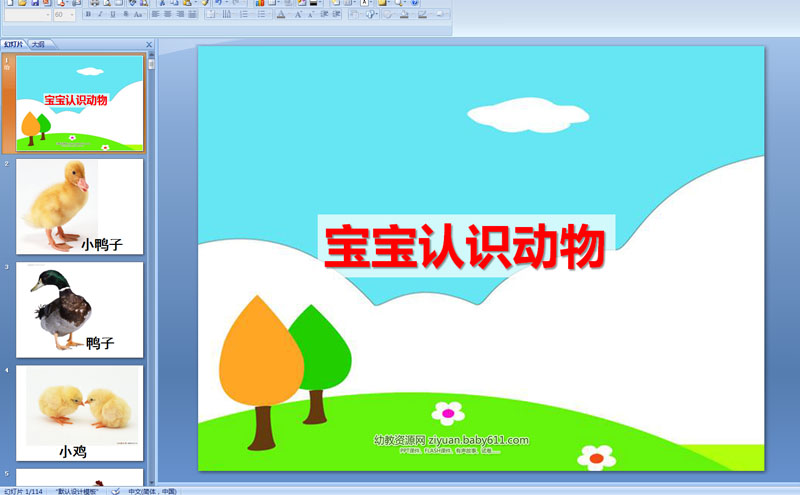800x495 pixels.
Task: Select slide 3 thumbnail 鸭子
Action: 80,310
